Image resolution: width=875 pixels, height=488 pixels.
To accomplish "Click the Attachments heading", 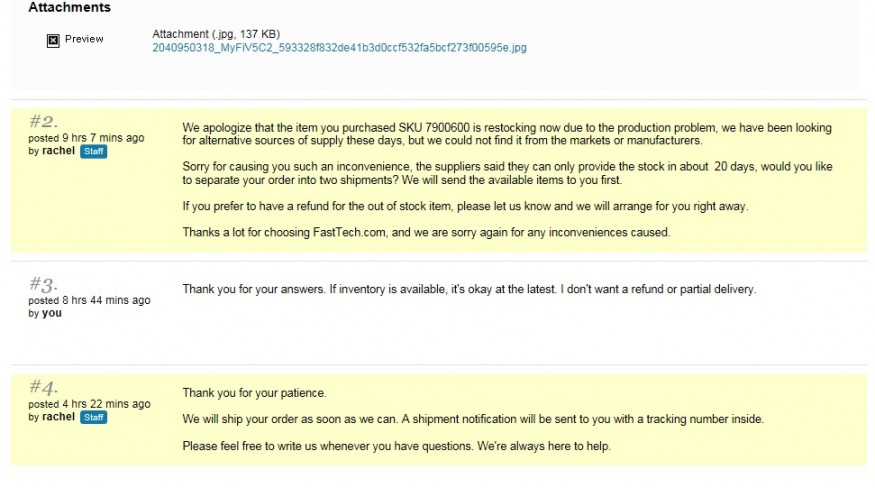I will pos(70,7).
